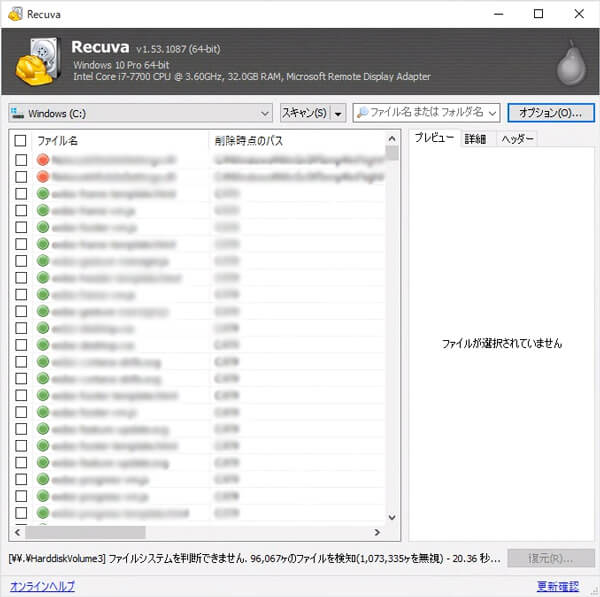Click the 復元(R)... recover button
Viewport: 600px width, 597px height.
(x=551, y=558)
